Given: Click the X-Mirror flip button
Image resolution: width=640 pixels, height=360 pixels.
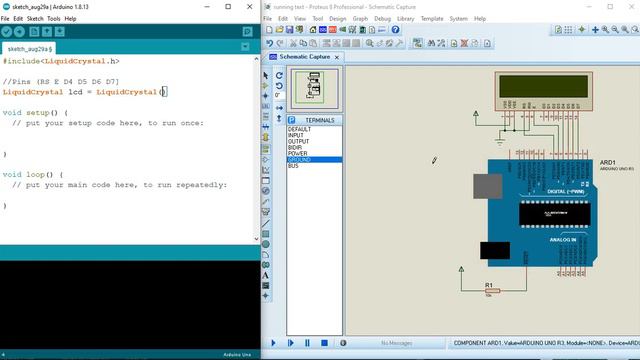Looking at the screenshot, I should [279, 108].
